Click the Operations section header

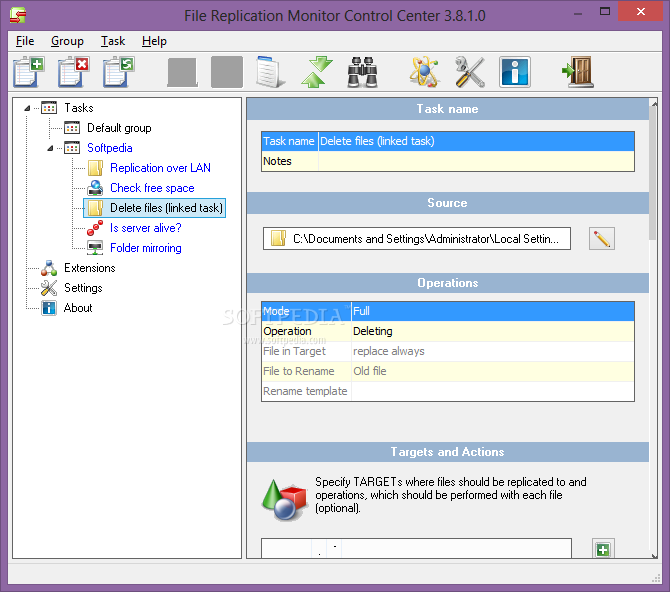[447, 283]
